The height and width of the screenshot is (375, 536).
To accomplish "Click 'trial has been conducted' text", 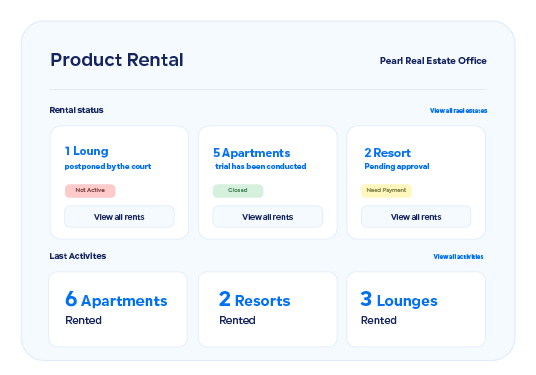I will (x=260, y=166).
